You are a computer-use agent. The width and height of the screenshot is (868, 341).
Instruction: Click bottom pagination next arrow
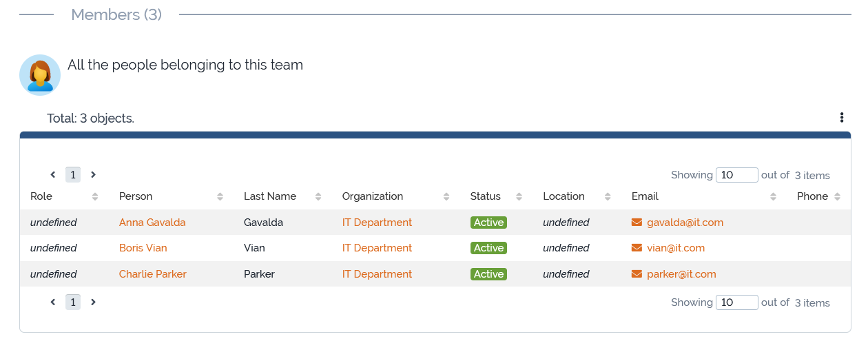tap(93, 302)
